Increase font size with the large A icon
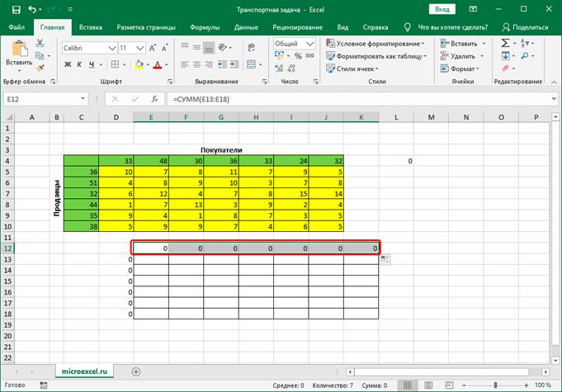The height and width of the screenshot is (392, 562). point(153,48)
